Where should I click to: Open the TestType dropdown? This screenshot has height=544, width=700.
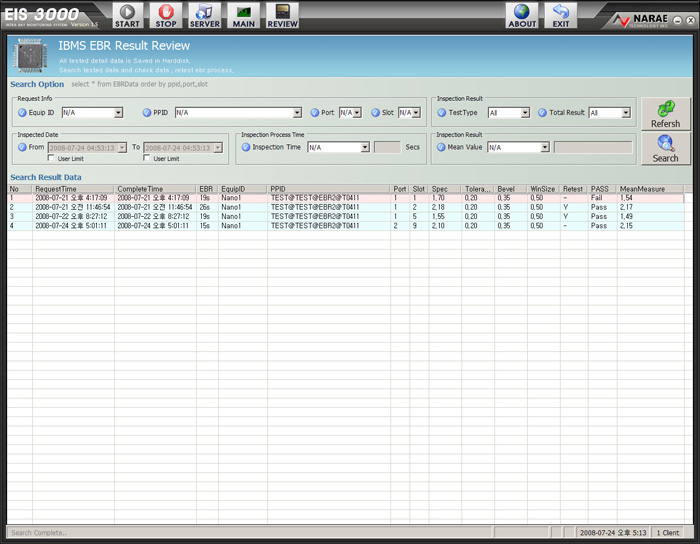[525, 113]
